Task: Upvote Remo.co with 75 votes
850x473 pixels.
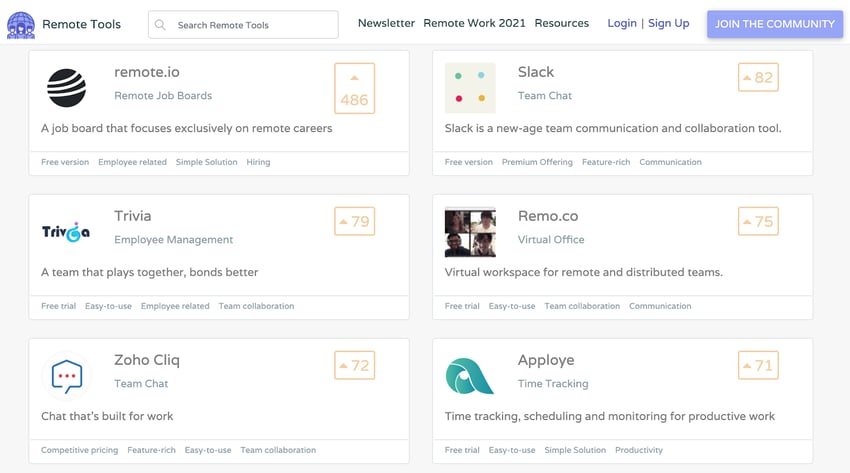Action: point(758,221)
